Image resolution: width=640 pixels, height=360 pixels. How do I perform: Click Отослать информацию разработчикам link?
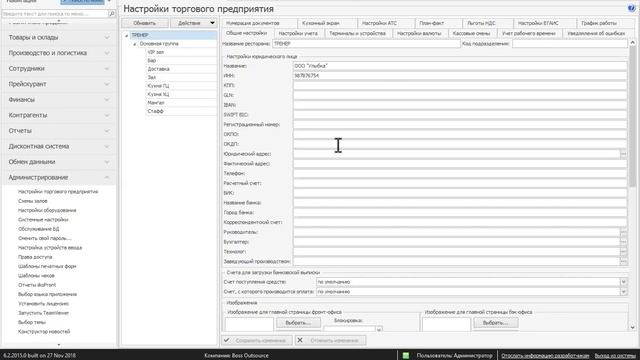[x=545, y=356]
